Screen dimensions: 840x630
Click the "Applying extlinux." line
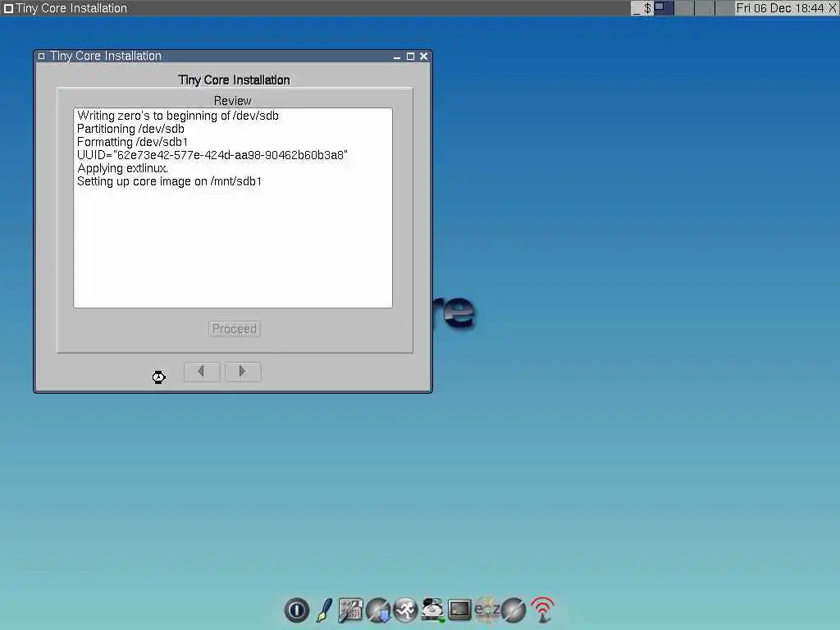coord(123,168)
